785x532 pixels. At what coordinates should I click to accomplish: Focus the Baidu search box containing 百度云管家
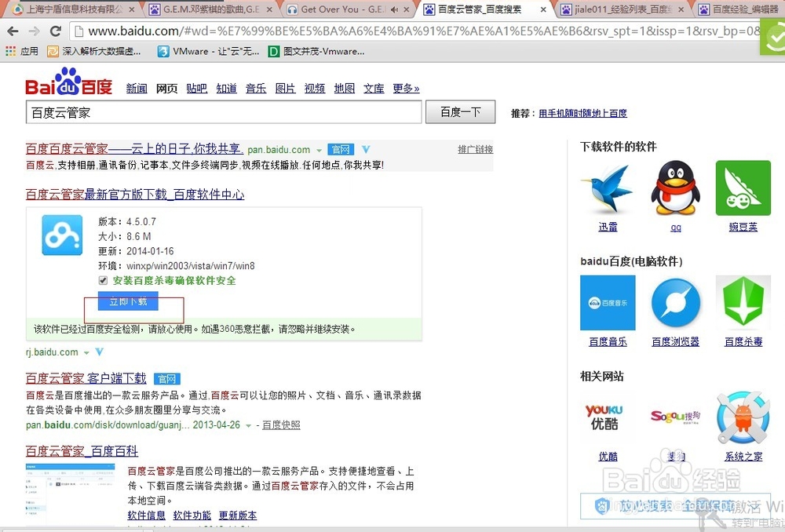pyautogui.click(x=224, y=112)
